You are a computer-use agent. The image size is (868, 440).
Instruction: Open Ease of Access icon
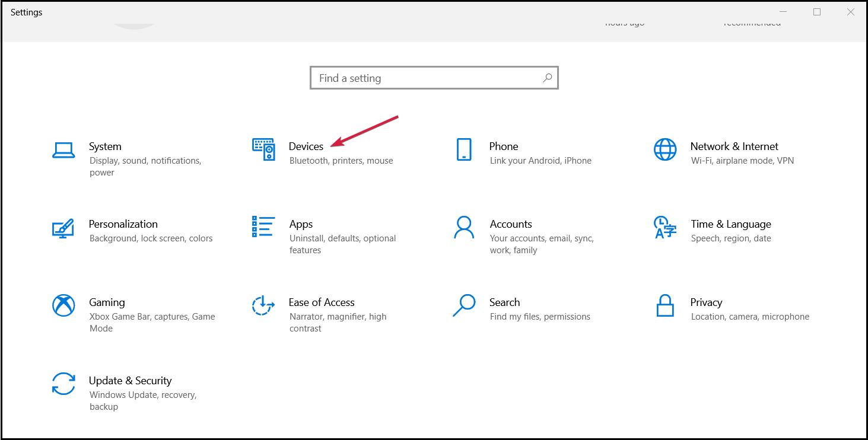263,305
